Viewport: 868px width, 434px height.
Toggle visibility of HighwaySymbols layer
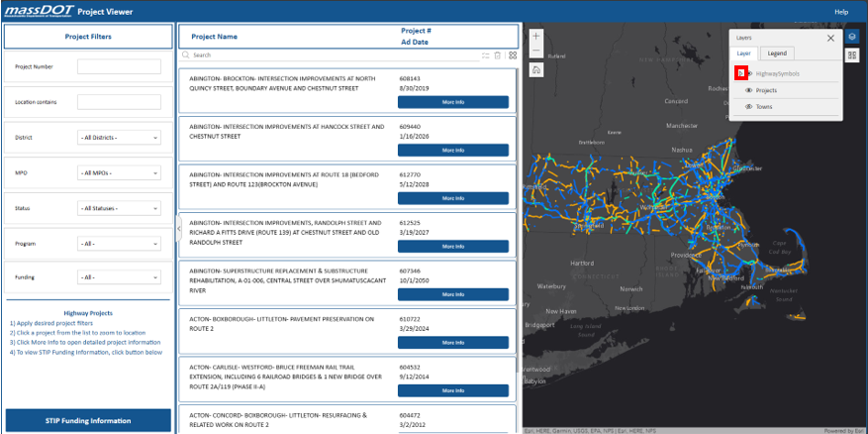(749, 73)
